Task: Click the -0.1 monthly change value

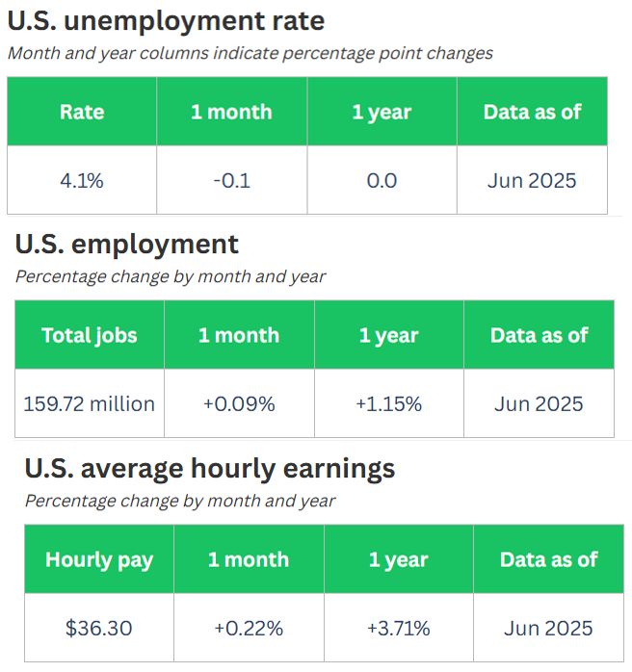Action: [x=232, y=180]
